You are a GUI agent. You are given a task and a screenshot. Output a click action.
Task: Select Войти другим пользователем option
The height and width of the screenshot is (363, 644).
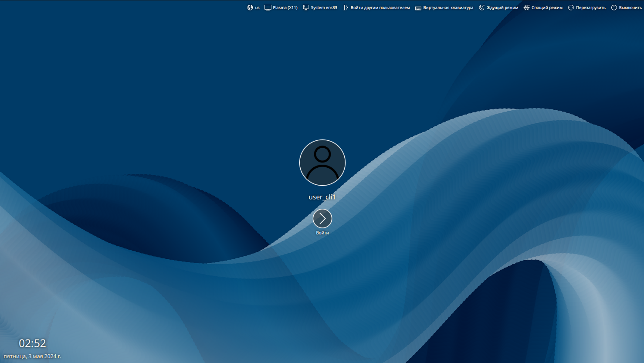(380, 8)
